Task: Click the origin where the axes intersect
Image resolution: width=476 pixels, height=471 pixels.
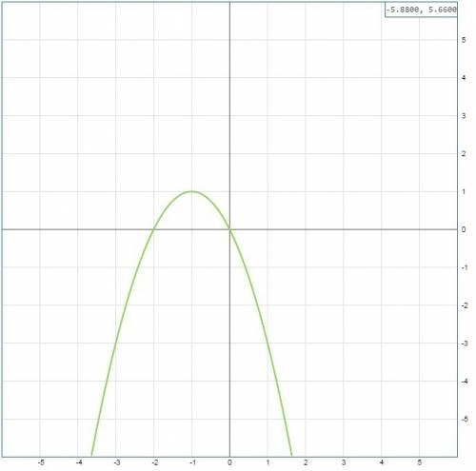Action: click(x=229, y=229)
